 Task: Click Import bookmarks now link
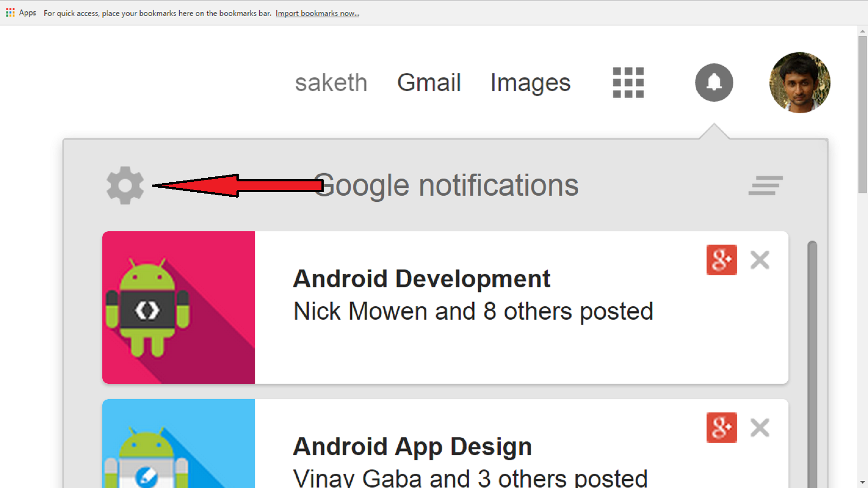(317, 13)
